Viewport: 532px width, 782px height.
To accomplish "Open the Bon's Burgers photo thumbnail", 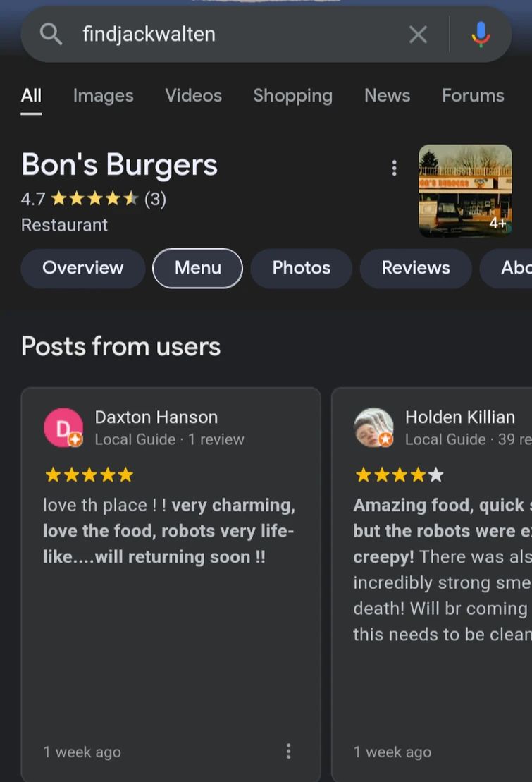I will (465, 190).
